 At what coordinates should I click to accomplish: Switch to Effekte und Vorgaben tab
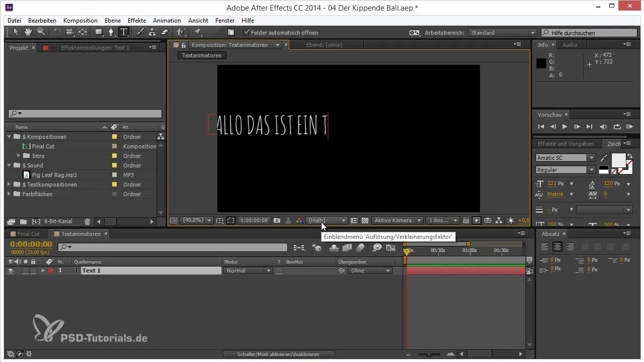click(x=566, y=143)
